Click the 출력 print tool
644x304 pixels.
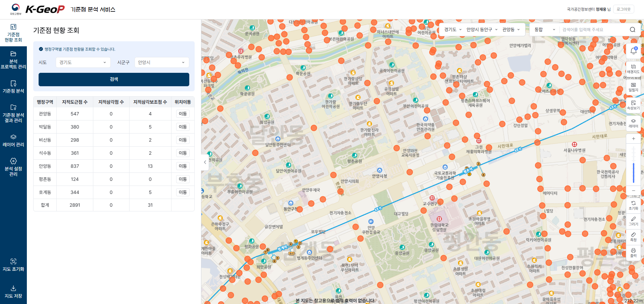633,253
